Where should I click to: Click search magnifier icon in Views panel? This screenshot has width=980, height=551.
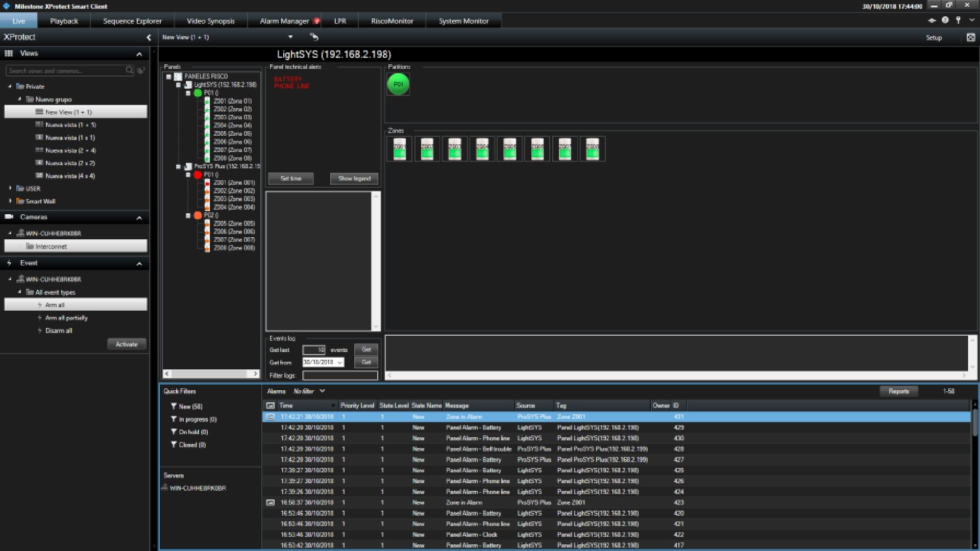click(130, 70)
